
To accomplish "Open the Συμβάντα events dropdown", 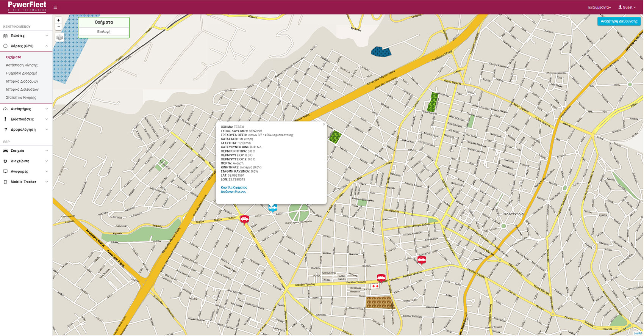I will click(x=600, y=7).
